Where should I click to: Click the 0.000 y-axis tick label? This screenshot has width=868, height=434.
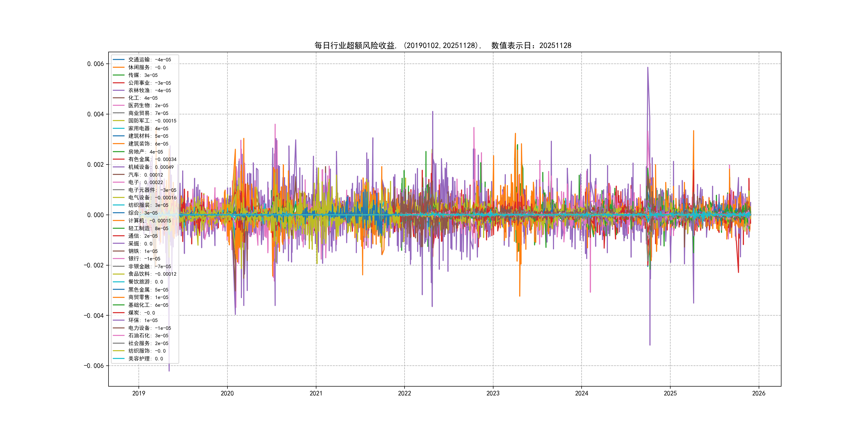[x=95, y=215]
